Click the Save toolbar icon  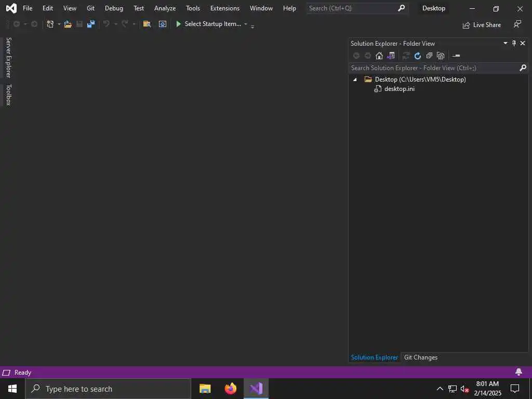79,24
